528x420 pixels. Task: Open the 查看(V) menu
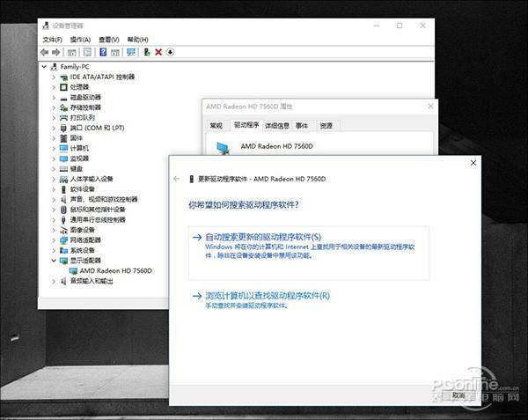tap(109, 40)
